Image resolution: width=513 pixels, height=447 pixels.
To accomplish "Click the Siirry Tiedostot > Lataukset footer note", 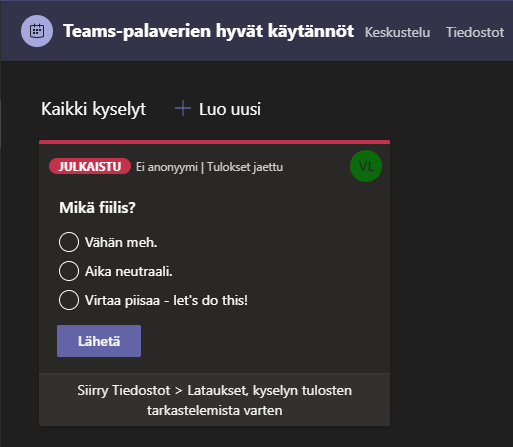I will click(x=214, y=400).
